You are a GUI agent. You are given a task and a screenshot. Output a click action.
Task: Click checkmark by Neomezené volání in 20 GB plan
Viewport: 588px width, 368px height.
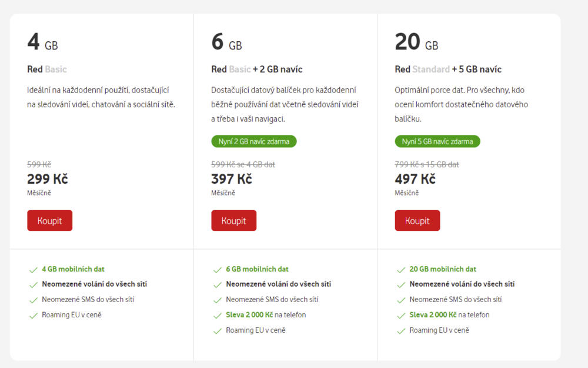[x=400, y=285]
